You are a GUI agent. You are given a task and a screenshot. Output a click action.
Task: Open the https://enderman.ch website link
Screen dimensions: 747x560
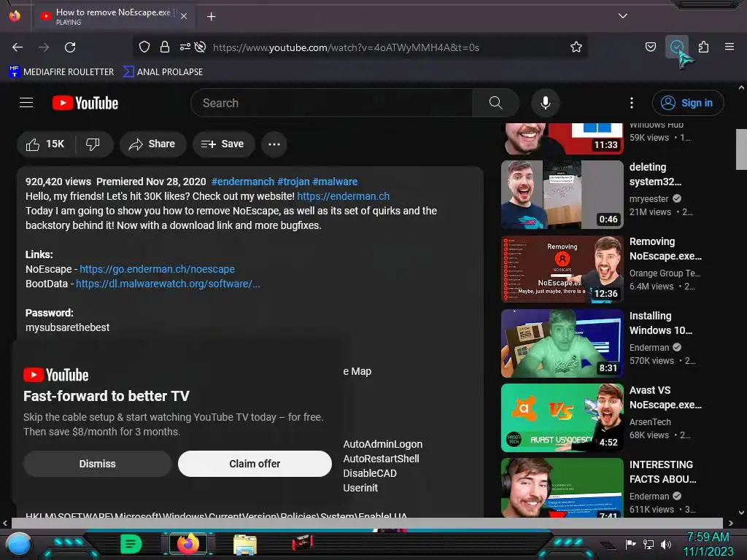point(344,196)
